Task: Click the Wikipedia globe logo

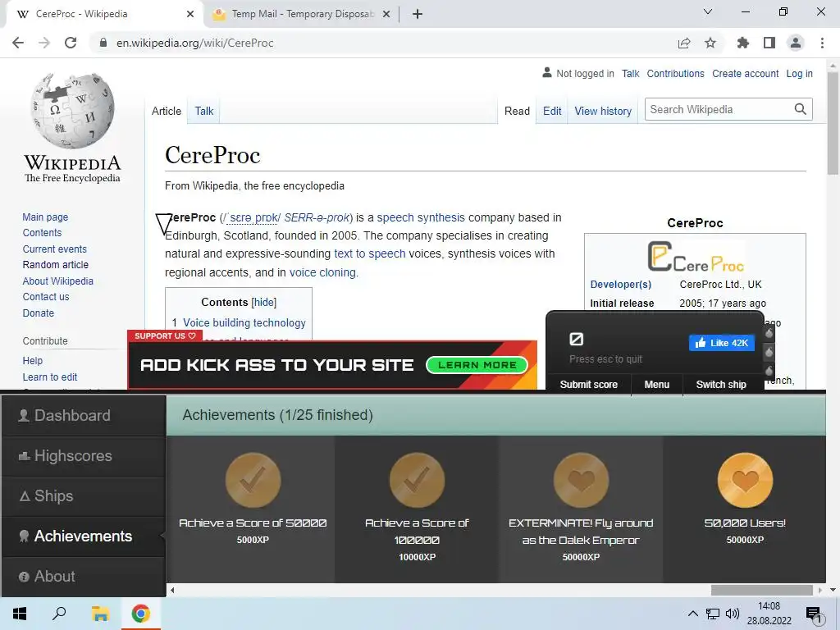Action: (72, 111)
